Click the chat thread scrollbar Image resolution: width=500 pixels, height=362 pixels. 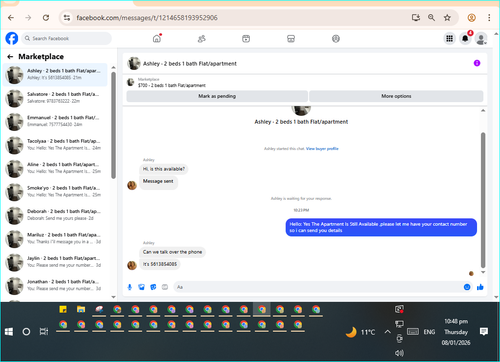tap(483, 200)
